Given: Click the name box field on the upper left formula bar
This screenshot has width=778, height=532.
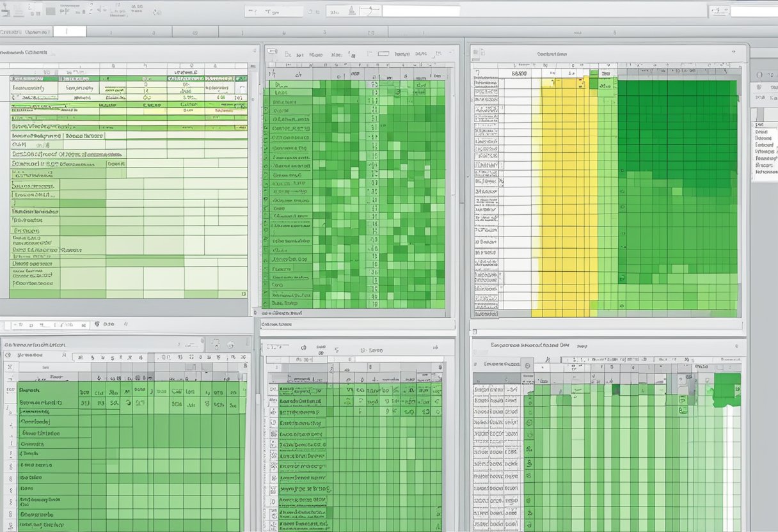Looking at the screenshot, I should point(69,31).
